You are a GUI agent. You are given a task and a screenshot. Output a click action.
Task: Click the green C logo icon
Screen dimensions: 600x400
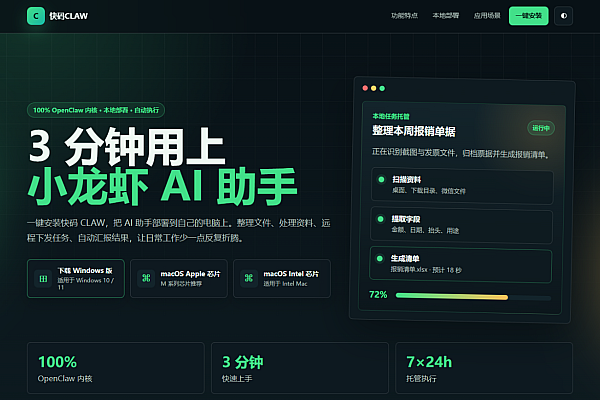(36, 16)
